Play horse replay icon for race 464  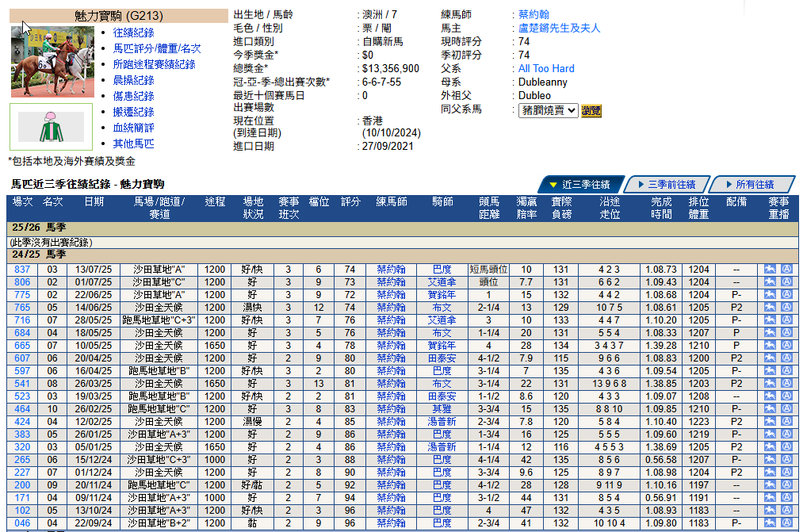point(770,408)
